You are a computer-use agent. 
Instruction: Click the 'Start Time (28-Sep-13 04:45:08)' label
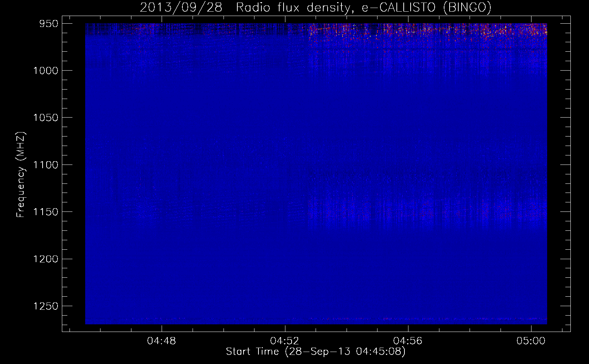[x=316, y=352]
